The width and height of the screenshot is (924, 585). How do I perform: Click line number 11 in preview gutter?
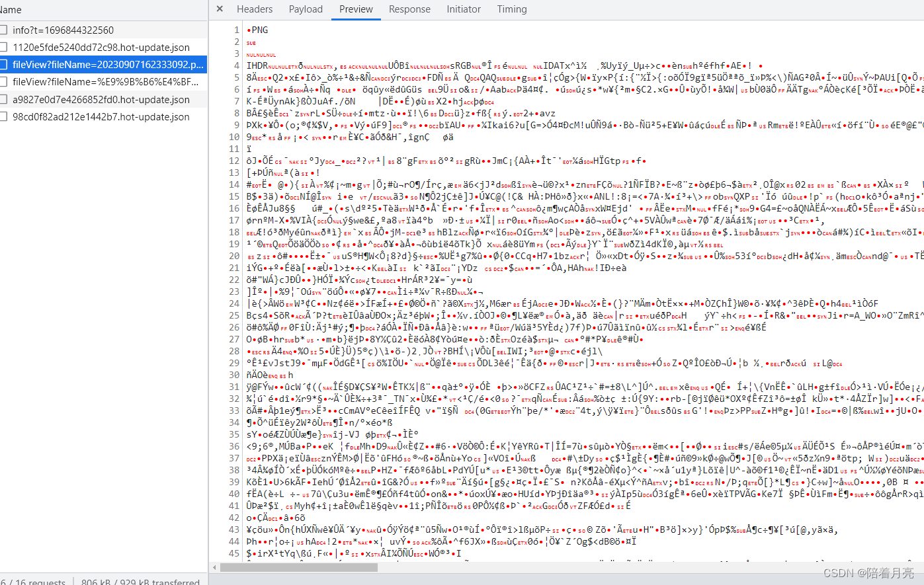click(234, 149)
